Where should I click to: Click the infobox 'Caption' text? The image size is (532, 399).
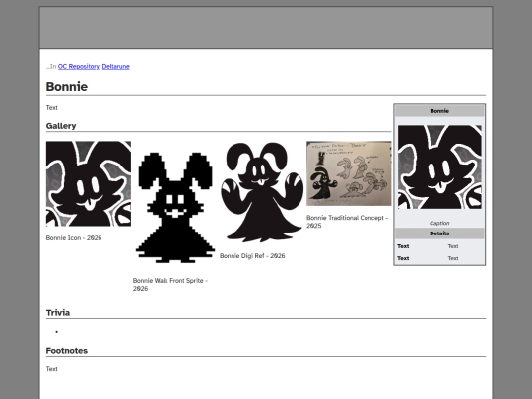(x=439, y=223)
